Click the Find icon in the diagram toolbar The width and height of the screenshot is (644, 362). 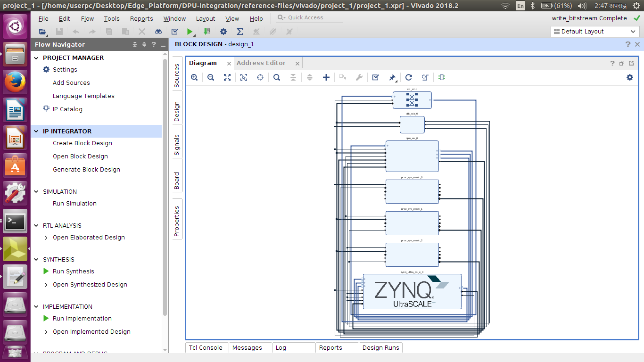(277, 77)
